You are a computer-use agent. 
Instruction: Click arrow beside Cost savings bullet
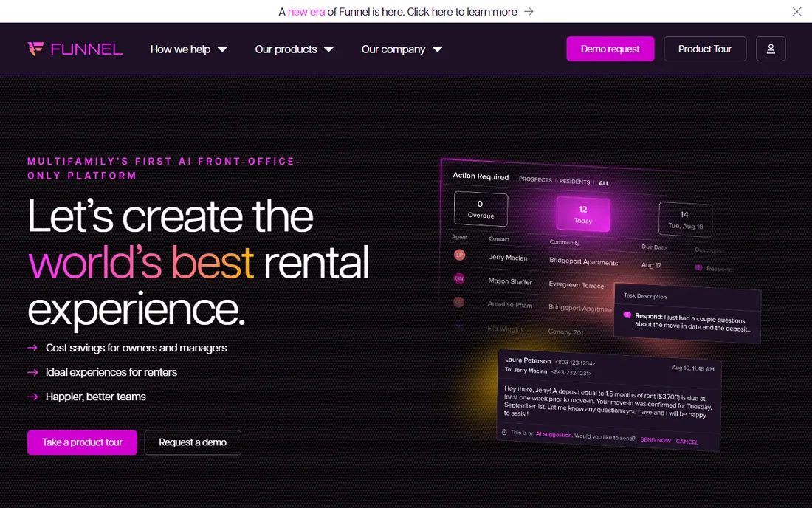click(32, 348)
